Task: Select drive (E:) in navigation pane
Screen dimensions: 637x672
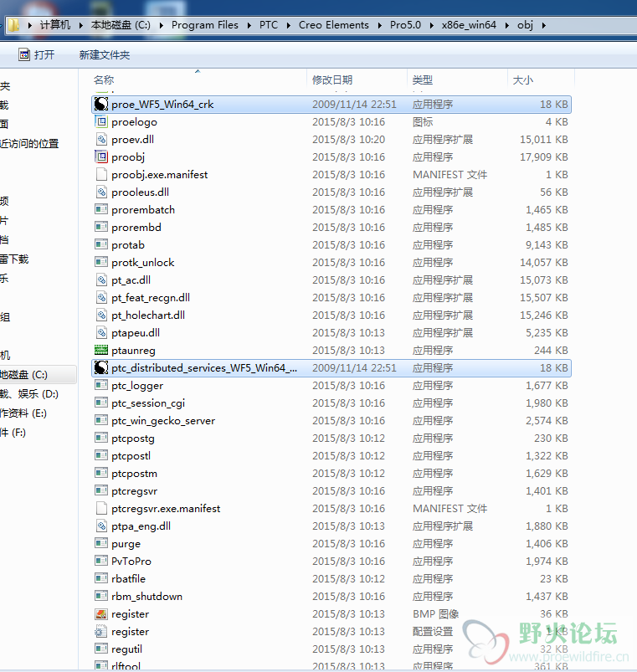Action: (23, 413)
